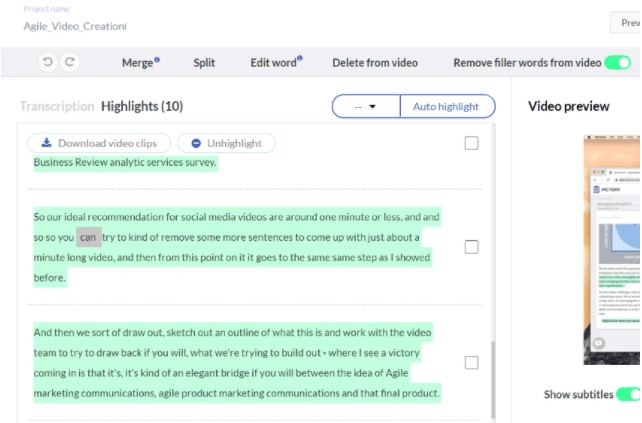
Task: Click the chat icon in video preview
Action: pos(600,342)
